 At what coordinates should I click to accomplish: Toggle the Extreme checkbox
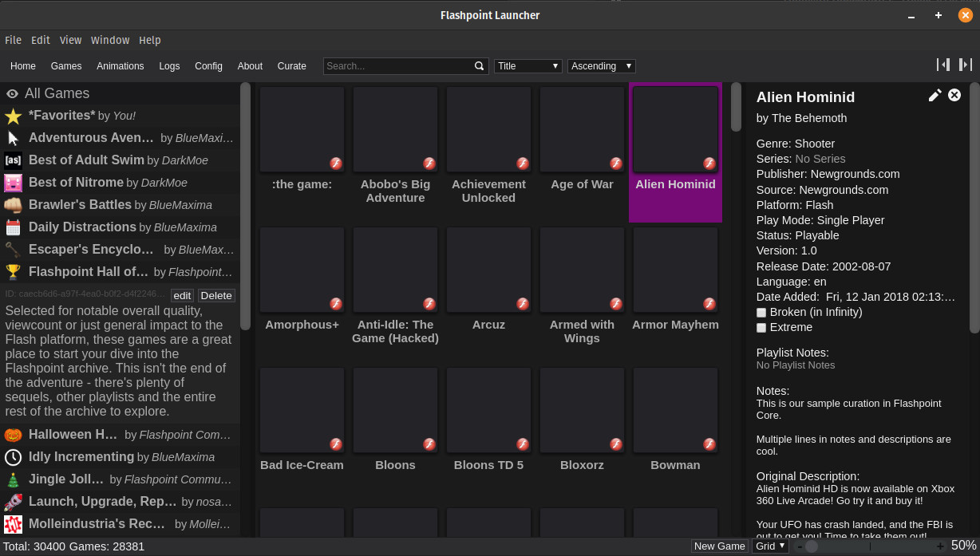click(x=761, y=328)
